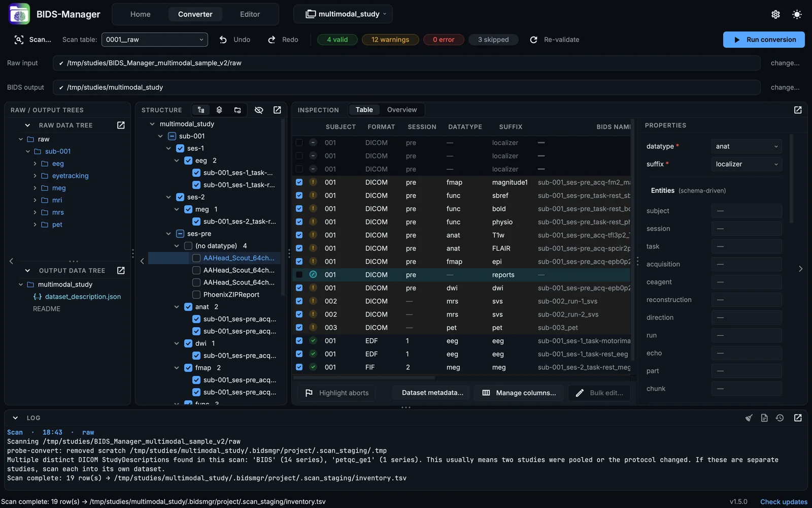Switch to the Editor tab

click(250, 14)
